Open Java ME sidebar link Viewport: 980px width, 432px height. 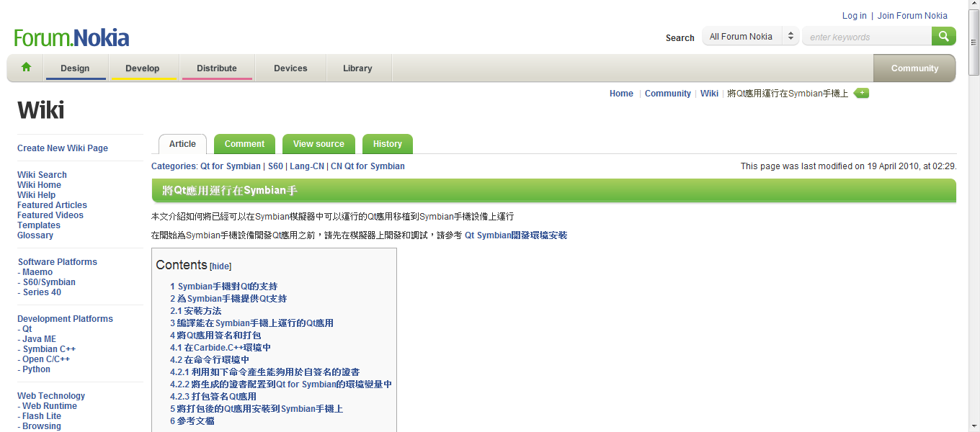click(x=39, y=339)
